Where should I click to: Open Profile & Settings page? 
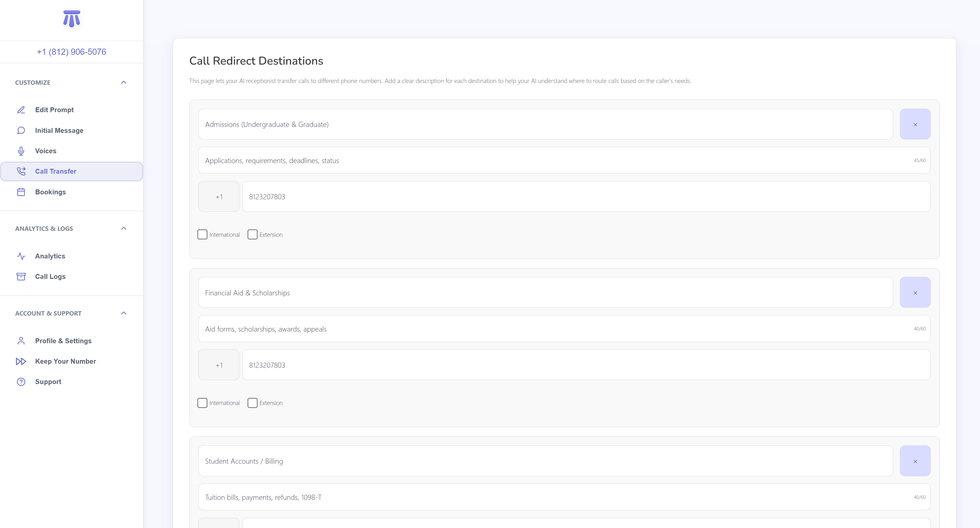click(x=63, y=341)
